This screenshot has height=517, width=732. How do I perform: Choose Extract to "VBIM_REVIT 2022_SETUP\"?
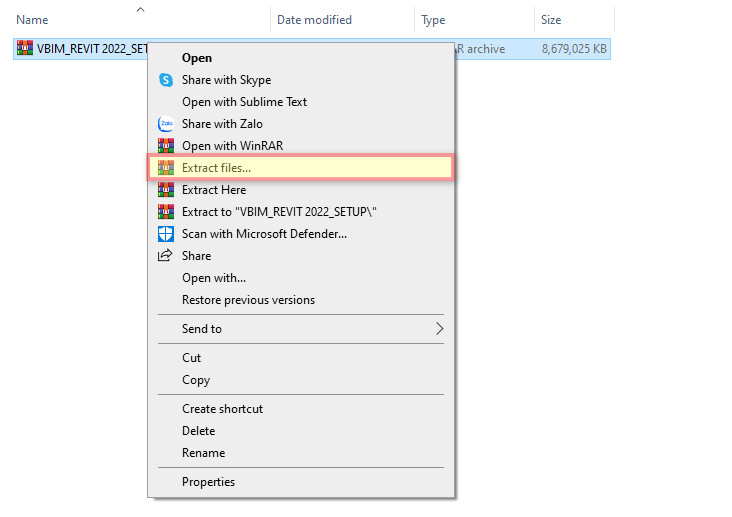pos(279,212)
